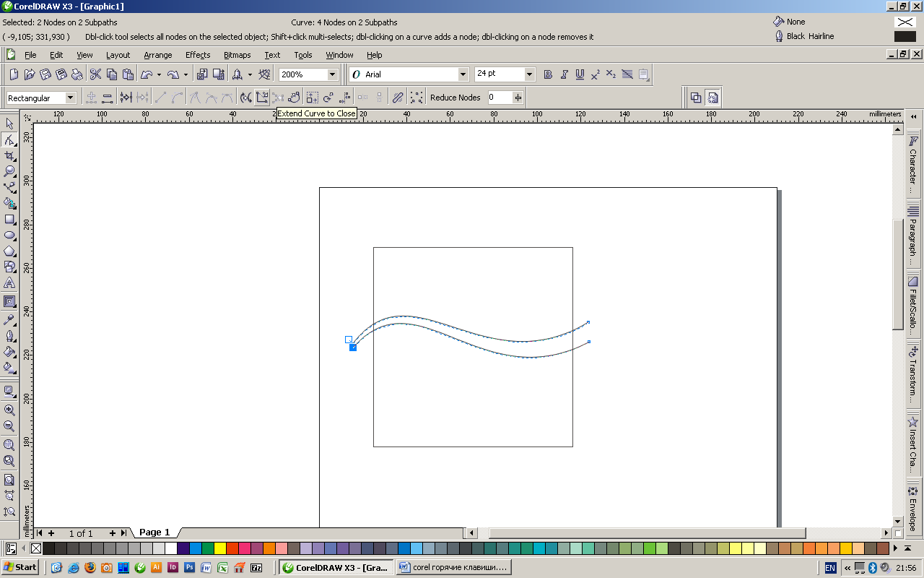
Task: Click the Windows Start button
Action: click(20, 567)
